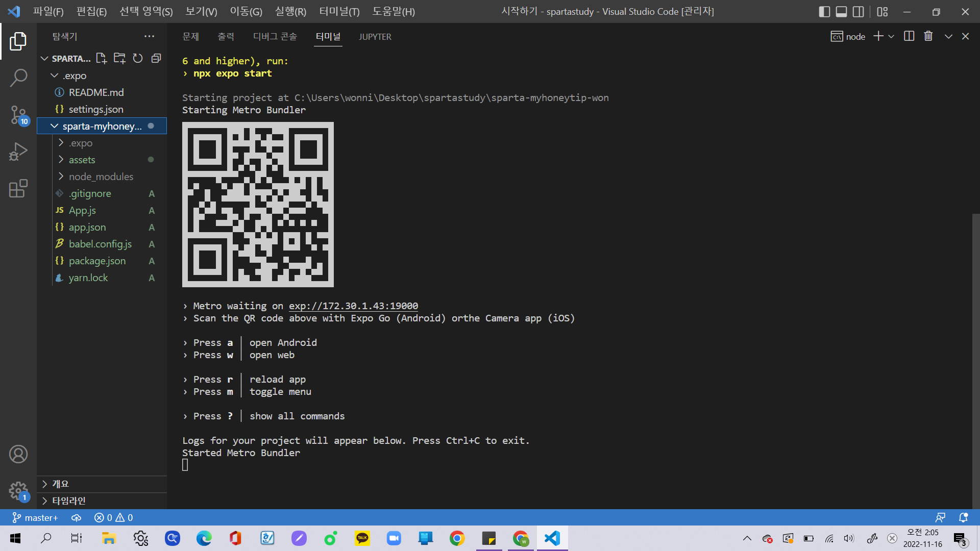Viewport: 980px width, 551px height.
Task: Open launch profile dropdown next to plus
Action: [x=891, y=36]
